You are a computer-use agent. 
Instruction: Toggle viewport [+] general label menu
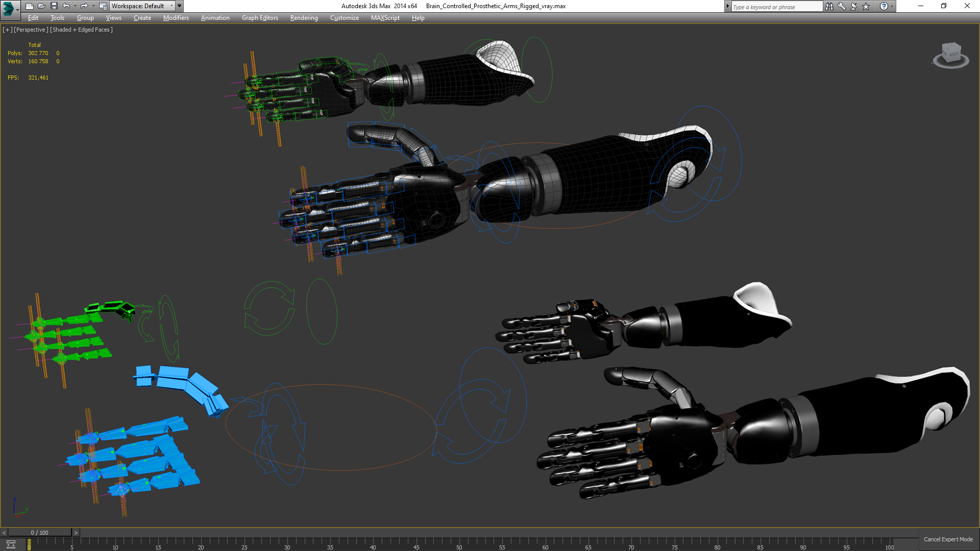point(7,30)
